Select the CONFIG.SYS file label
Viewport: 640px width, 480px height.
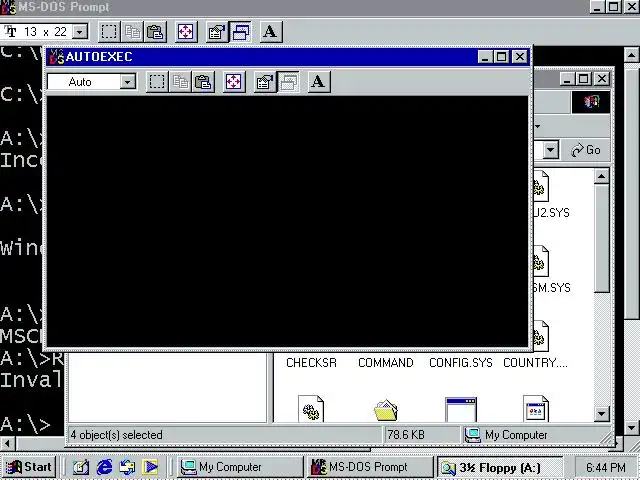click(x=461, y=363)
